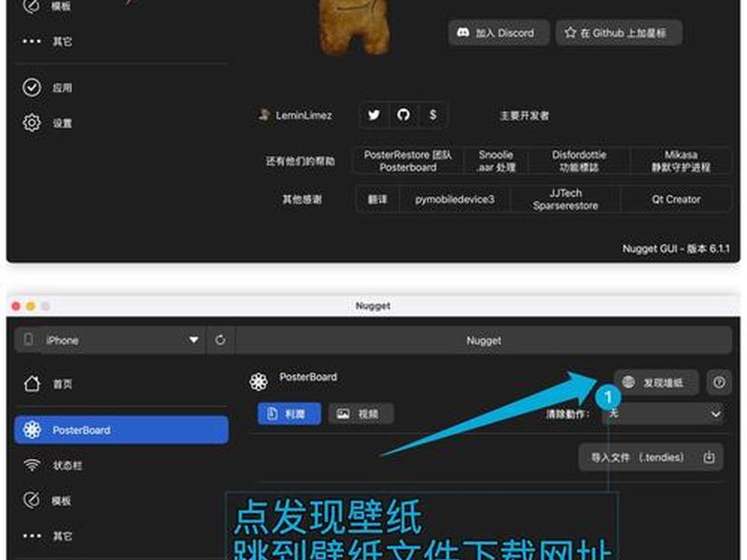
Task: Open 设置 in upper window sidebar
Action: click(121, 123)
